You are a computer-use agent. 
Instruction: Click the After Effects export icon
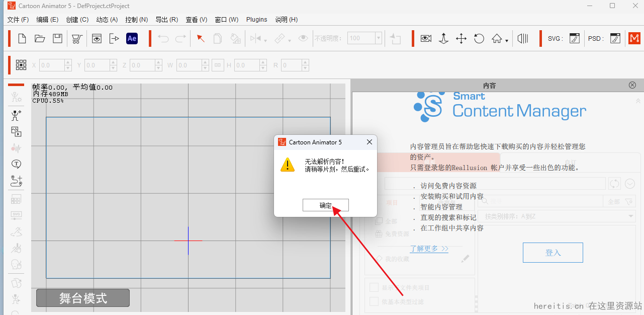[x=132, y=38]
